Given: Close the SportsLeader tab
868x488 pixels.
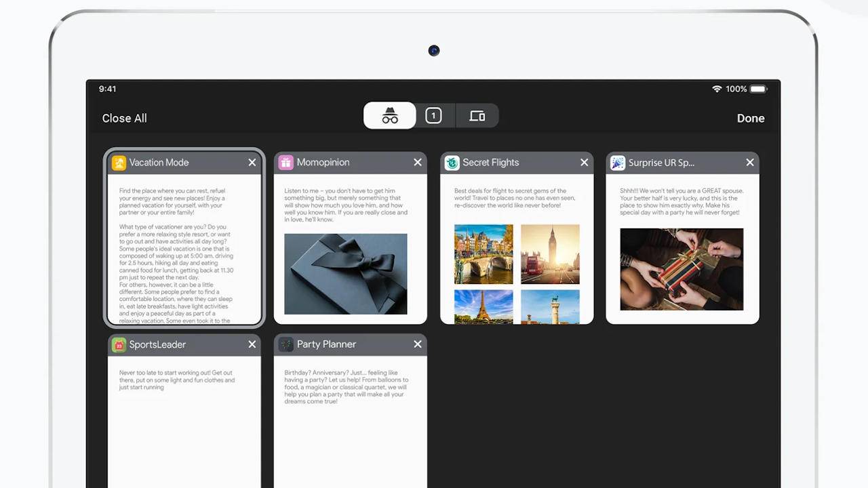Looking at the screenshot, I should click(x=252, y=344).
